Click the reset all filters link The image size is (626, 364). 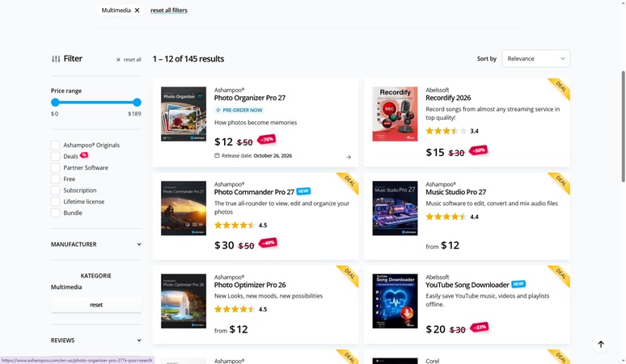169,11
